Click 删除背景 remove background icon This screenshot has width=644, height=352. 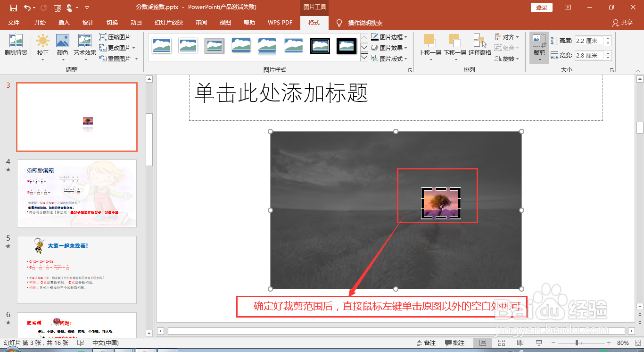[x=16, y=45]
